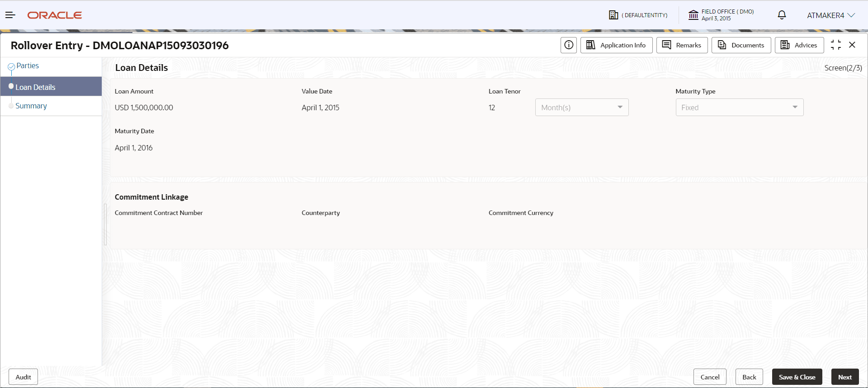The image size is (868, 388).
Task: Open the notifications bell
Action: click(782, 15)
